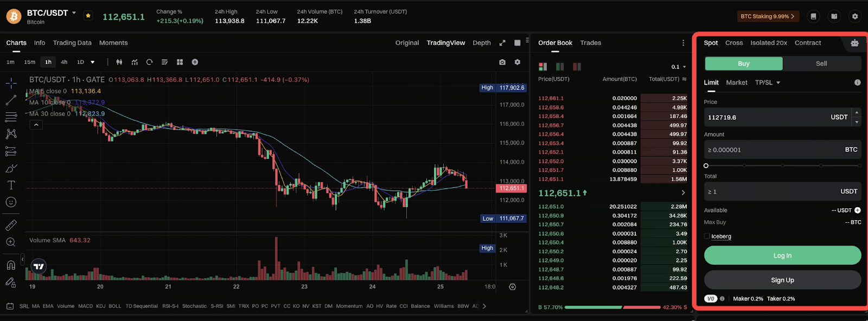Open the TradingView logo on chart

(x=39, y=266)
